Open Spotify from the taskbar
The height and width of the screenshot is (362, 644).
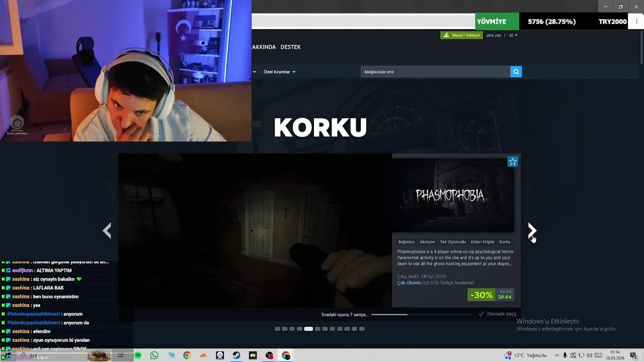click(138, 355)
